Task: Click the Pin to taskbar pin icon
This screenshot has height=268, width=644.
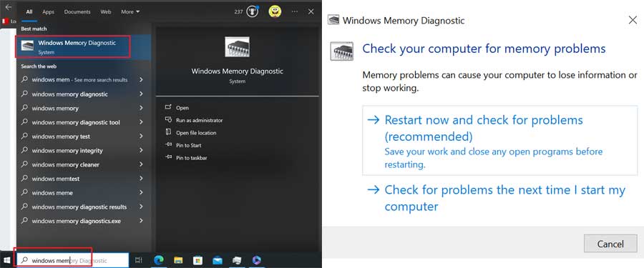Action: click(168, 157)
